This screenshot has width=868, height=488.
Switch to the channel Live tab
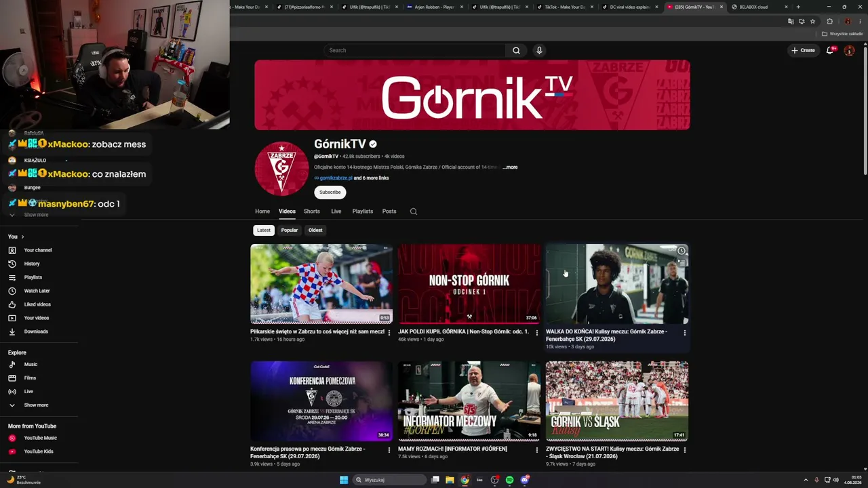point(336,211)
